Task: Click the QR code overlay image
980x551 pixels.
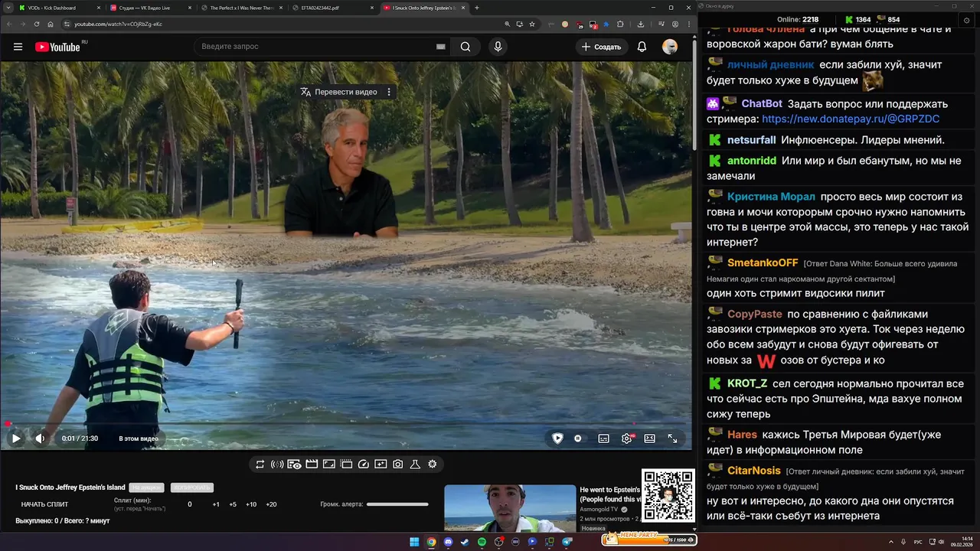Action: [x=668, y=495]
